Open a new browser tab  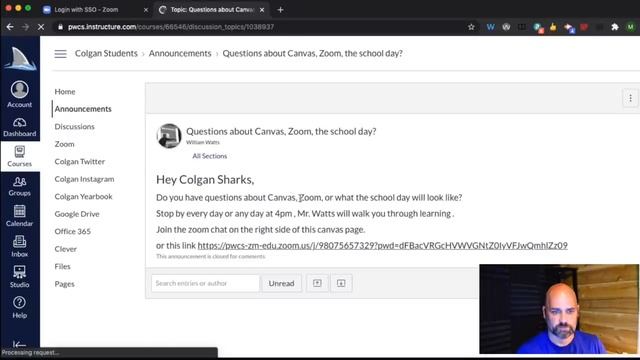(280, 10)
